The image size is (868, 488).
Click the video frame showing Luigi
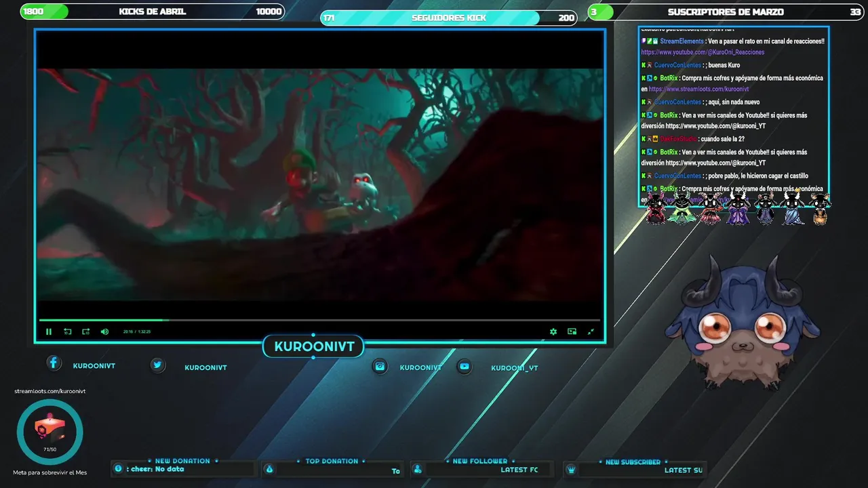[x=319, y=184]
